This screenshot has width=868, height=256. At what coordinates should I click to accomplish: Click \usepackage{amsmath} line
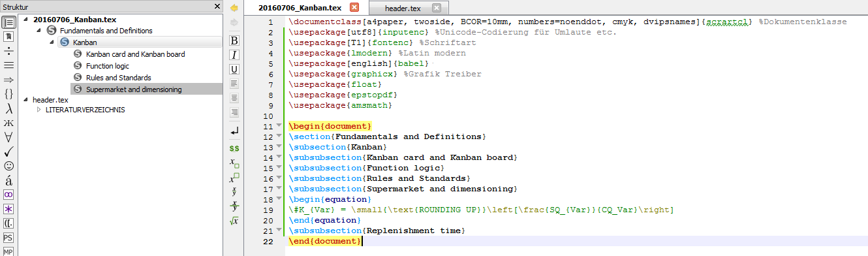pyautogui.click(x=340, y=105)
